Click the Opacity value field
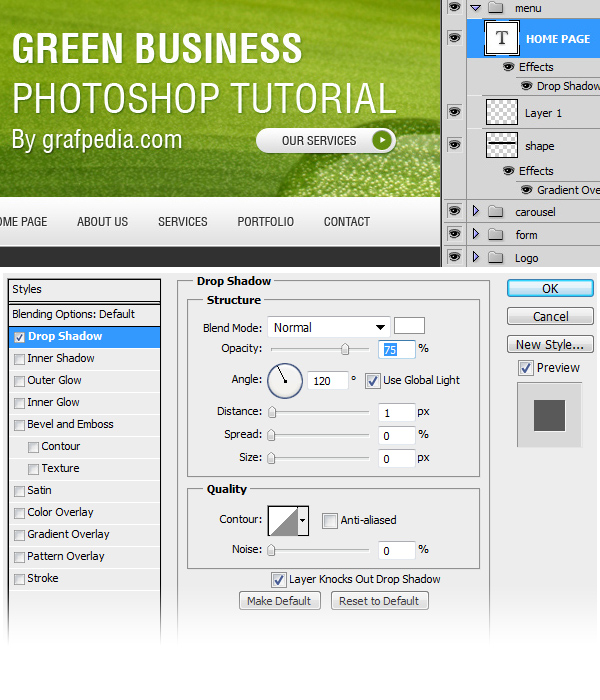Screen dimensions: 600x700 397,349
